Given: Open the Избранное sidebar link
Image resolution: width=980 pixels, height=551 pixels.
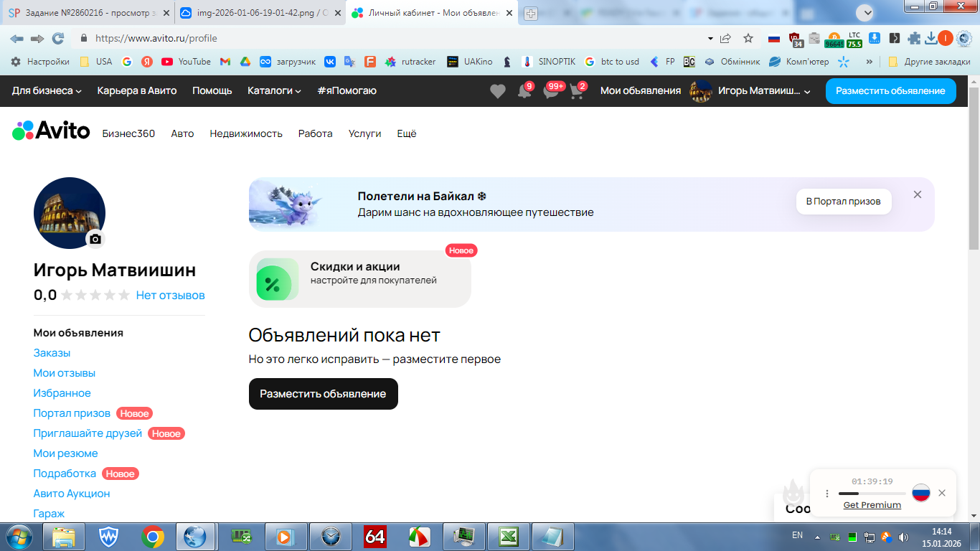Looking at the screenshot, I should [62, 393].
